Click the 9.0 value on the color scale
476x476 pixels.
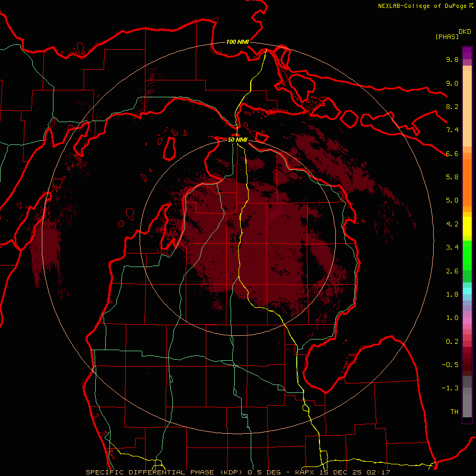[452, 83]
